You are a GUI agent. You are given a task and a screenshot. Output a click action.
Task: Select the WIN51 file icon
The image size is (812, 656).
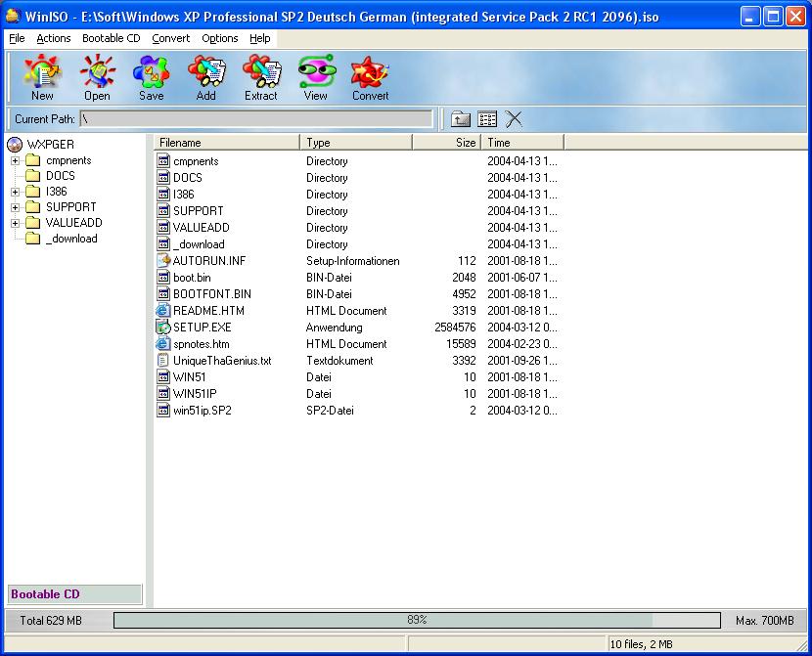tap(163, 376)
